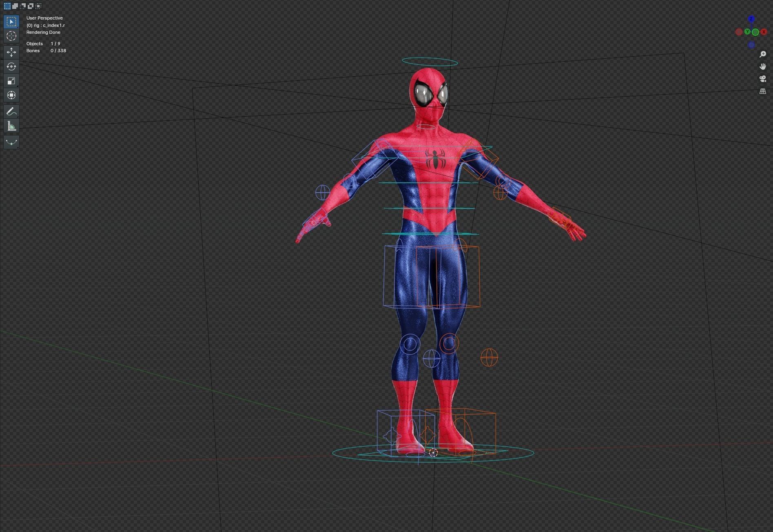Choose the Scale tool
Image resolution: width=773 pixels, height=532 pixels.
coord(11,81)
